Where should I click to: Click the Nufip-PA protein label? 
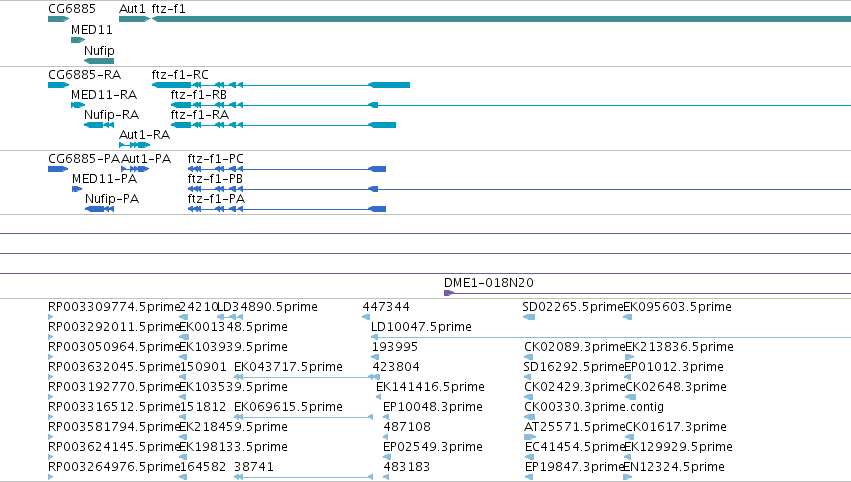(x=112, y=199)
